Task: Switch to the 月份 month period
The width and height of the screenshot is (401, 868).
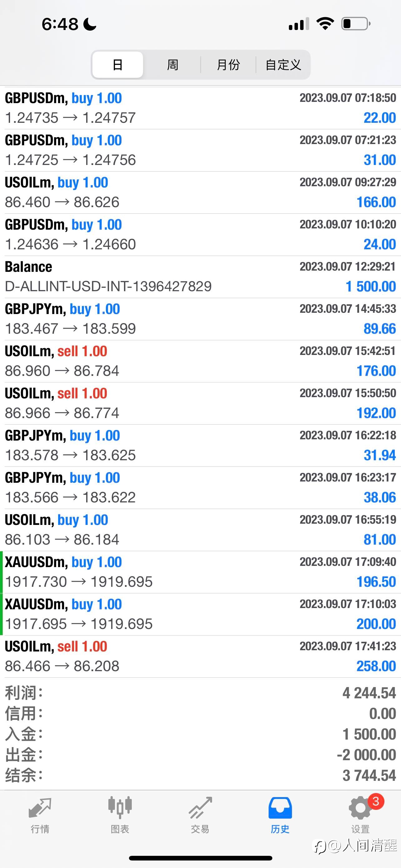Action: 228,65
